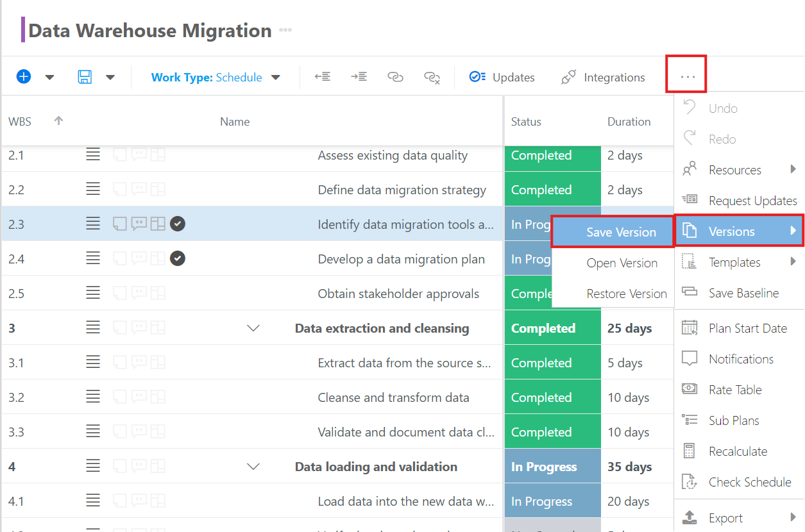The width and height of the screenshot is (805, 532).
Task: Open the row menu icon for WBS 3
Action: (93, 328)
